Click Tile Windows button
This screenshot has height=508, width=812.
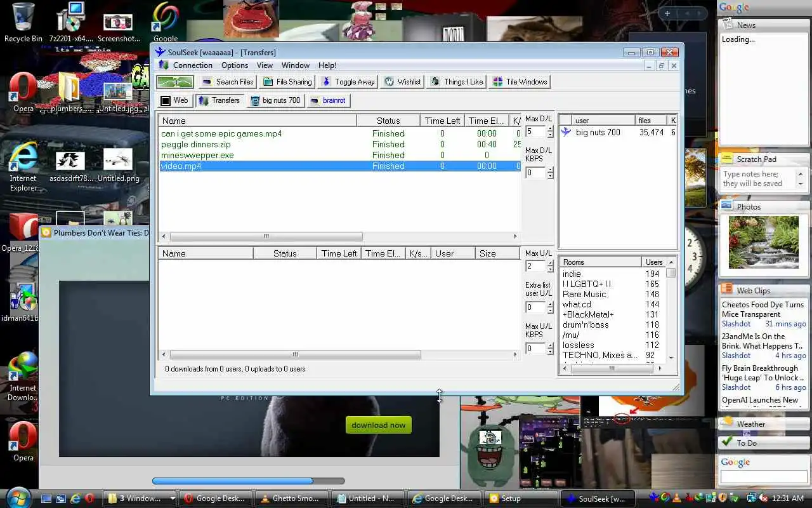[x=520, y=82]
